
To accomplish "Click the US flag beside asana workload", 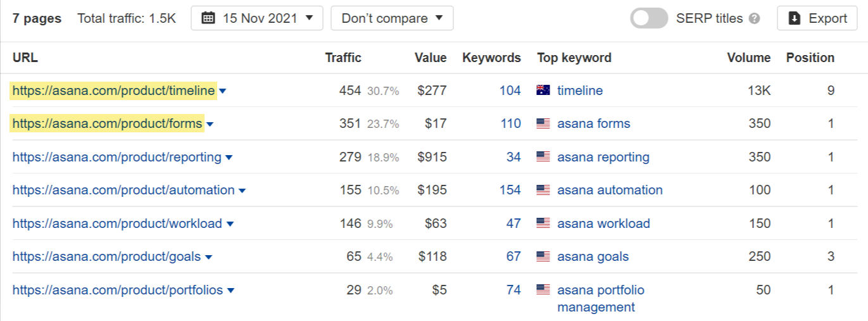I will point(543,223).
